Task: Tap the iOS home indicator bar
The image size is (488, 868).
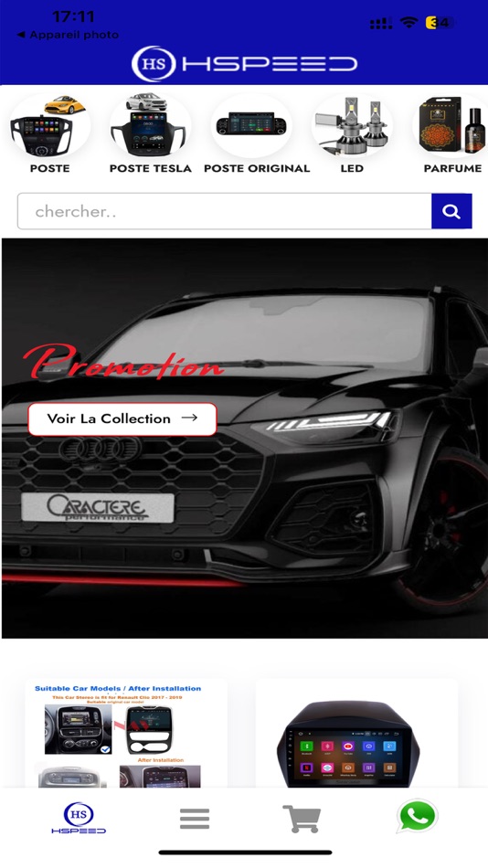Action: tap(245, 852)
